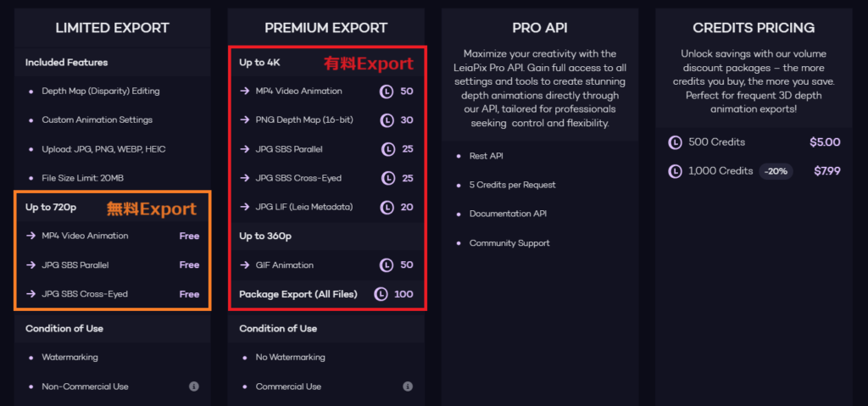868x406 pixels.
Task: Choose premium JPG SBS Parallel for 25 credits
Action: point(326,149)
